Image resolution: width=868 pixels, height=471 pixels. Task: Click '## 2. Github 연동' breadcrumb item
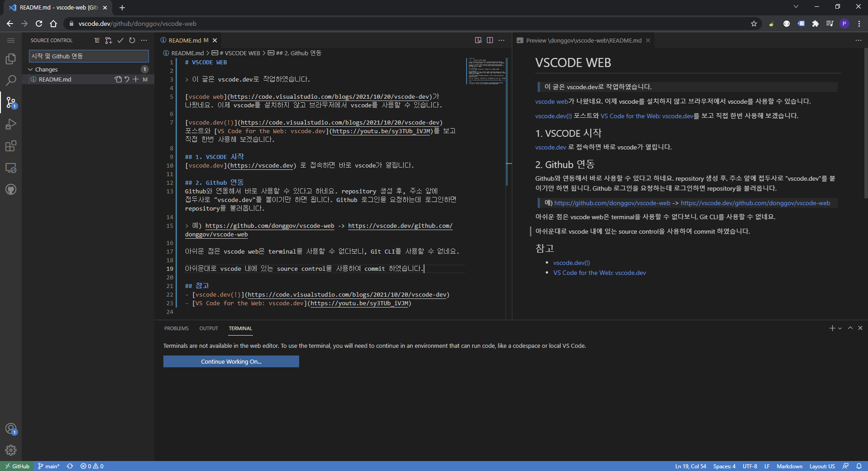[x=295, y=53]
